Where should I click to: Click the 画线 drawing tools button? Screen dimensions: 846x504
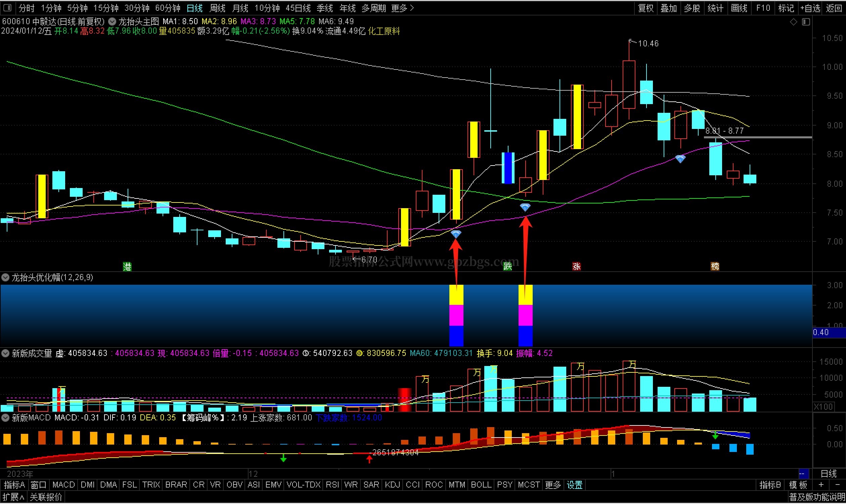[739, 8]
